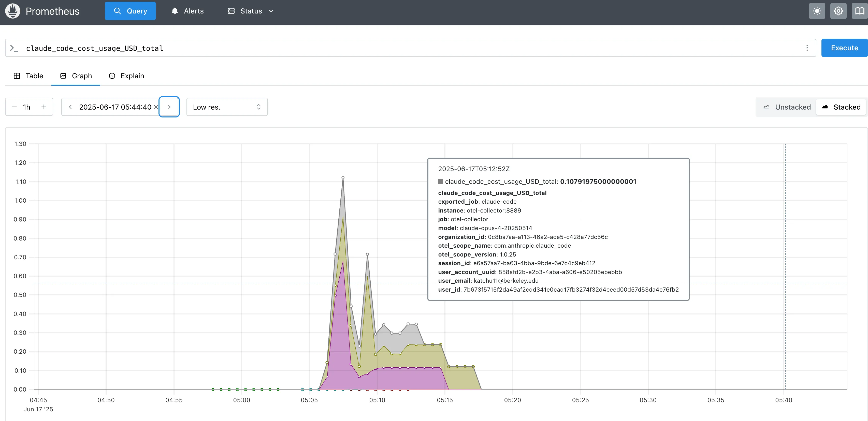Select the Stacked graph mode

click(x=841, y=107)
